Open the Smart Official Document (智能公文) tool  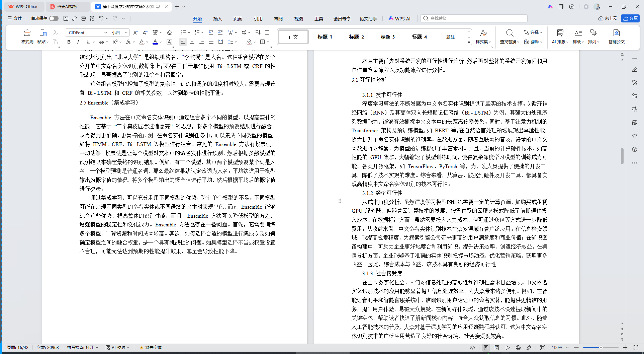click(616, 37)
